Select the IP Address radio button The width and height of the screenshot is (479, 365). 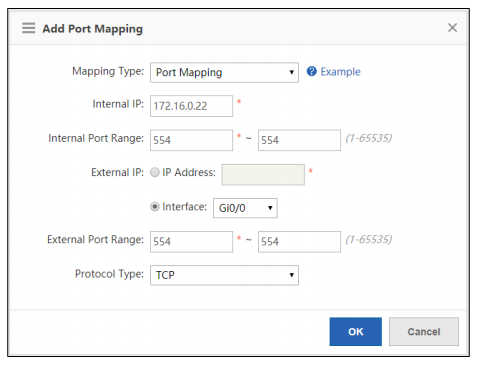[155, 172]
